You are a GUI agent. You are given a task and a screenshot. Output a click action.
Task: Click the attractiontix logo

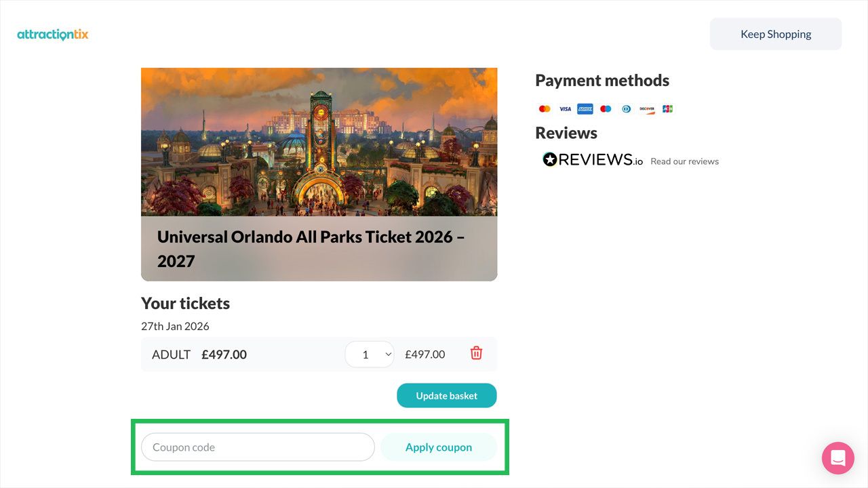point(52,34)
